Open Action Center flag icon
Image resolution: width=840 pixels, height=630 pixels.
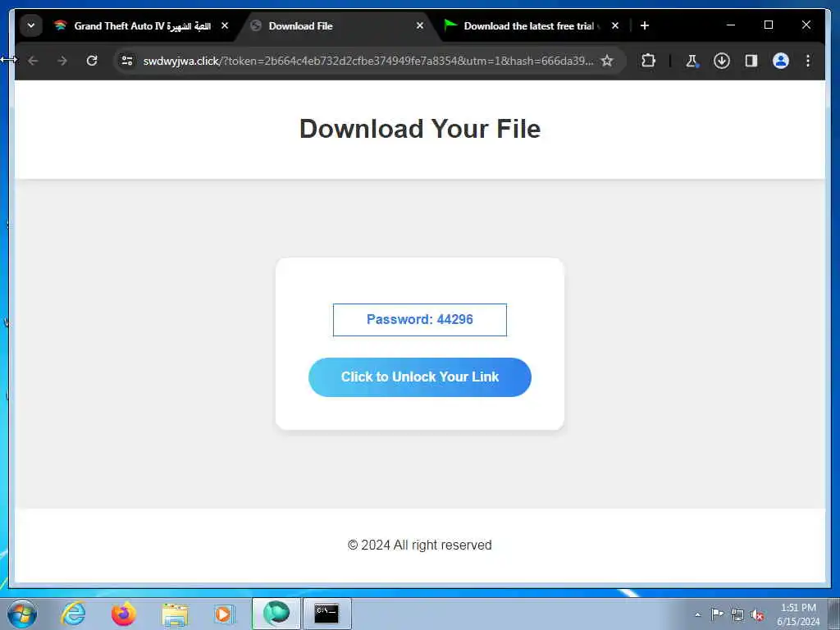pos(717,614)
